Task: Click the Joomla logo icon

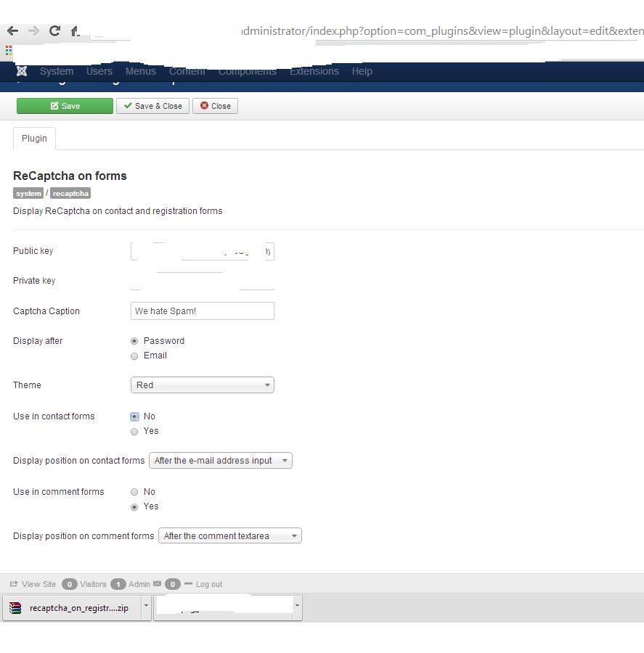Action: pyautogui.click(x=22, y=71)
